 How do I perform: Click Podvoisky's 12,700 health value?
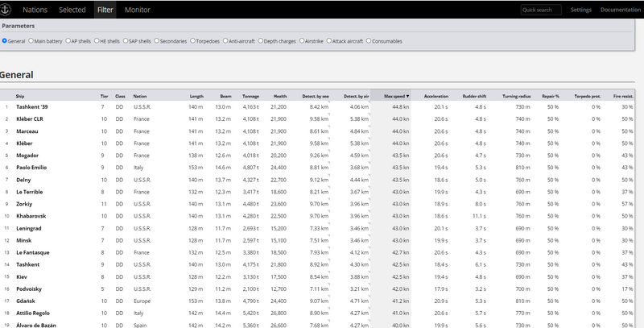pos(279,289)
